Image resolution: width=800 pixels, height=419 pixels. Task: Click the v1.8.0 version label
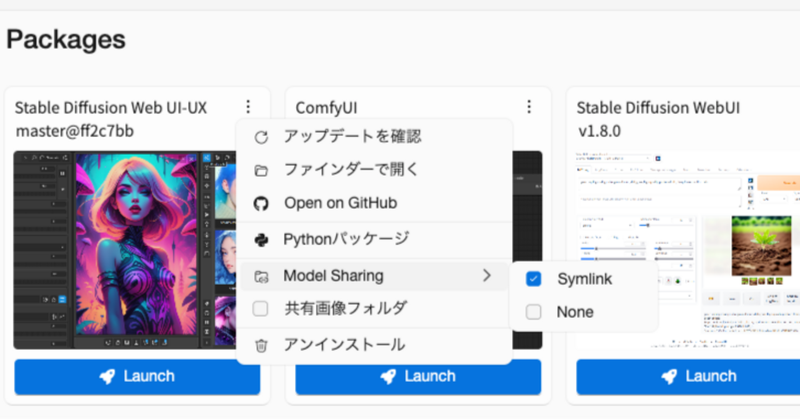pyautogui.click(x=599, y=131)
